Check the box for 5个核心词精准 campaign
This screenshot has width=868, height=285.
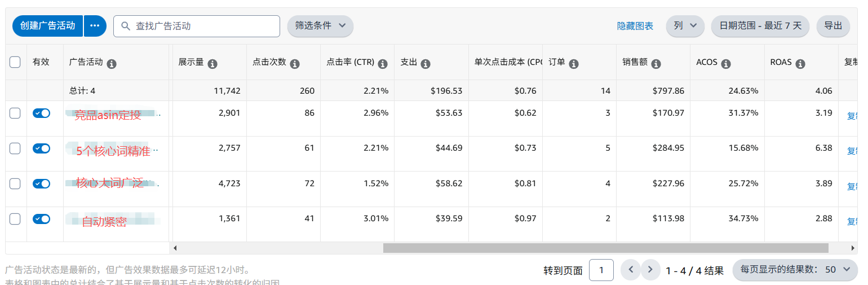(x=15, y=148)
